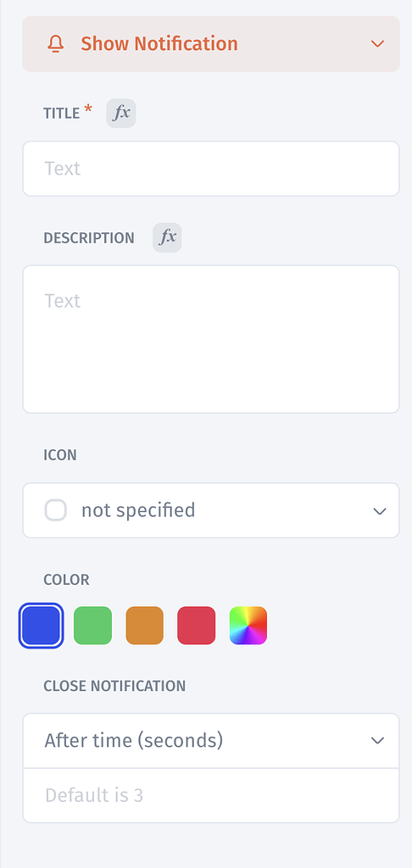412x868 pixels.
Task: Focus the Description text area
Action: [x=211, y=339]
